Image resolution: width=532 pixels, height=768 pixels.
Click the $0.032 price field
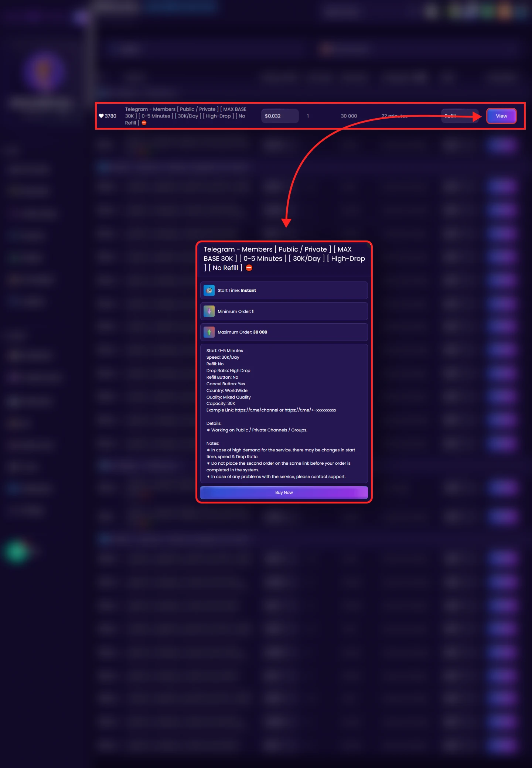tap(280, 116)
